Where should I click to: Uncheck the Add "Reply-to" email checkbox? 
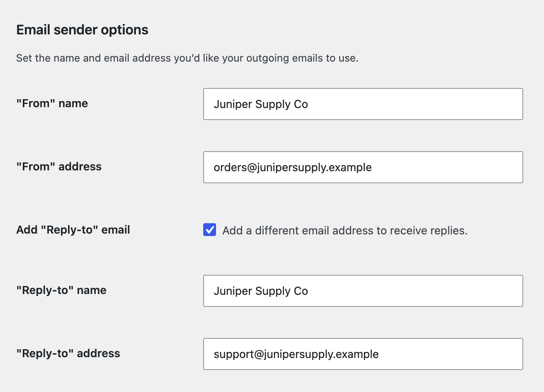tap(210, 230)
